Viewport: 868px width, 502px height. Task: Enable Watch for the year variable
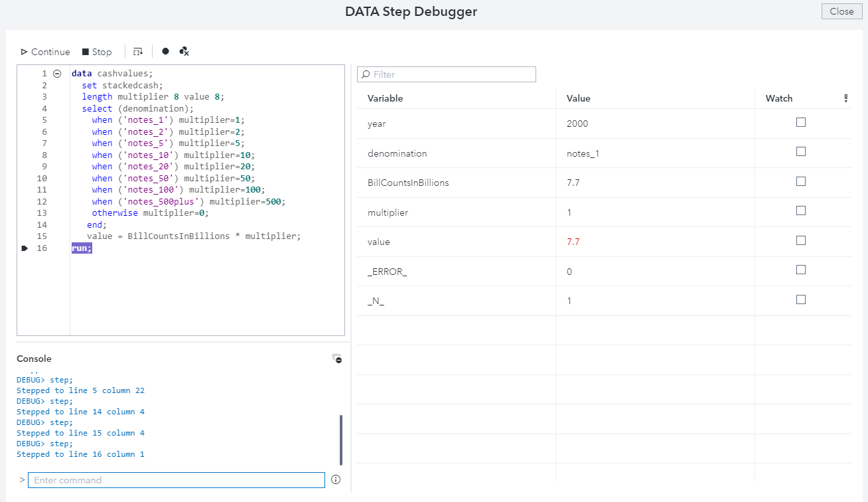801,122
